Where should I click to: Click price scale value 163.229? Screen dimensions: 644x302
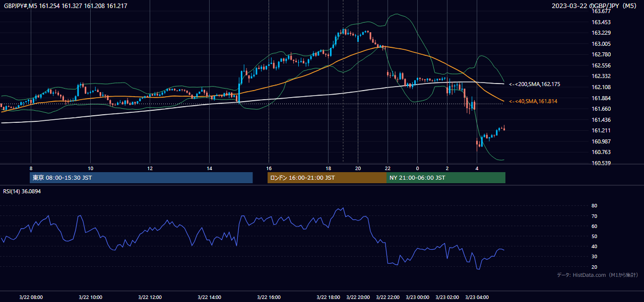coord(601,33)
